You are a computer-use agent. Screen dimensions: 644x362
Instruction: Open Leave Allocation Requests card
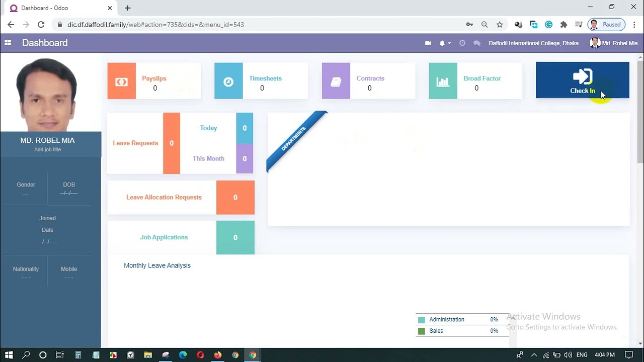pyautogui.click(x=181, y=198)
